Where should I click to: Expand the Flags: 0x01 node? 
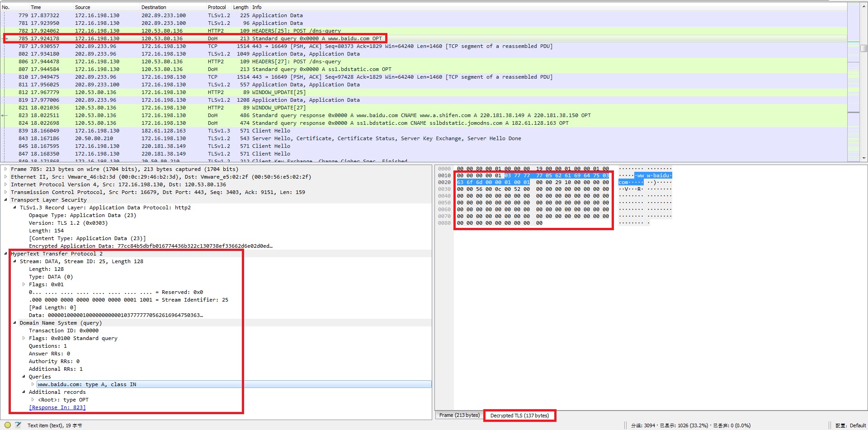[x=24, y=284]
